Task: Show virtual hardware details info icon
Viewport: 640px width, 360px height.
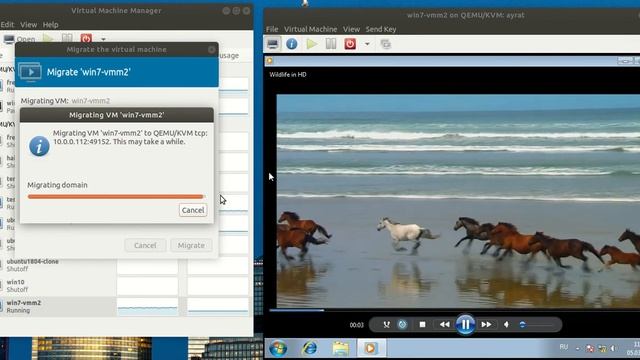Action: (291, 44)
